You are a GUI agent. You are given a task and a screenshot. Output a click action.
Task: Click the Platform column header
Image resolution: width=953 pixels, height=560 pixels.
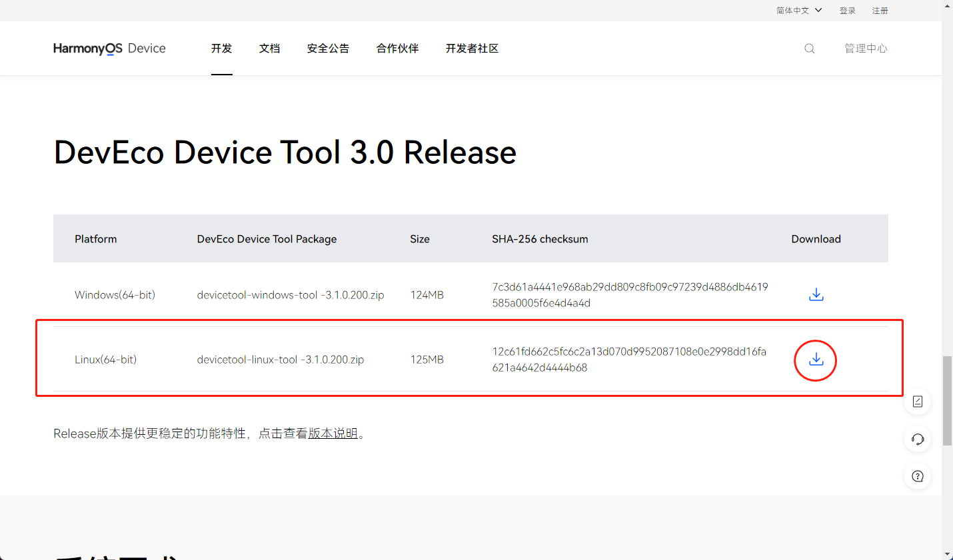tap(95, 239)
